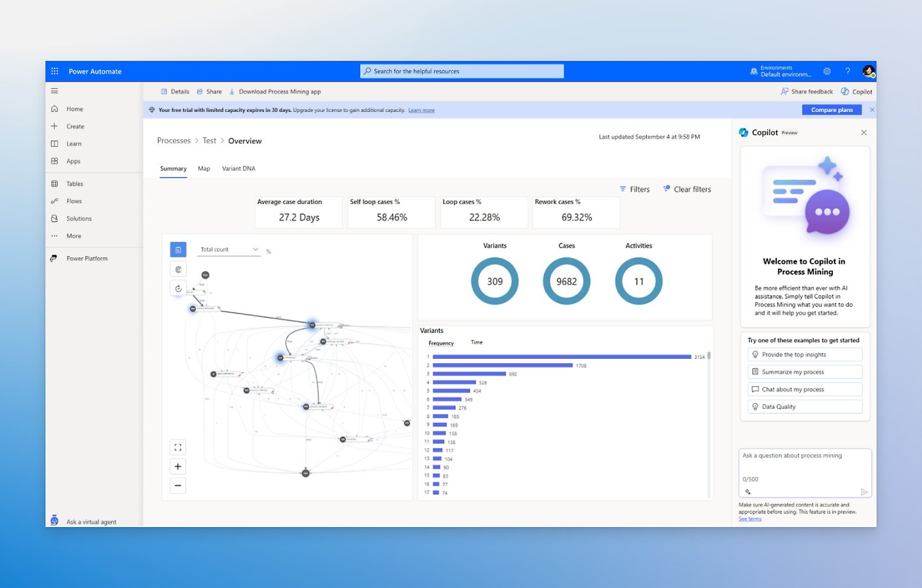
Task: Switch the variants chart to Time
Action: pos(476,342)
